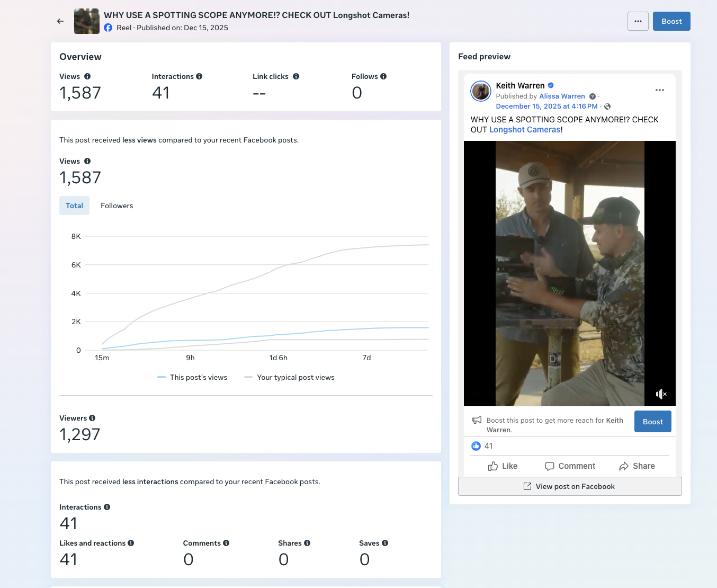Click This post's views legend item
The image size is (717, 588).
tap(192, 377)
